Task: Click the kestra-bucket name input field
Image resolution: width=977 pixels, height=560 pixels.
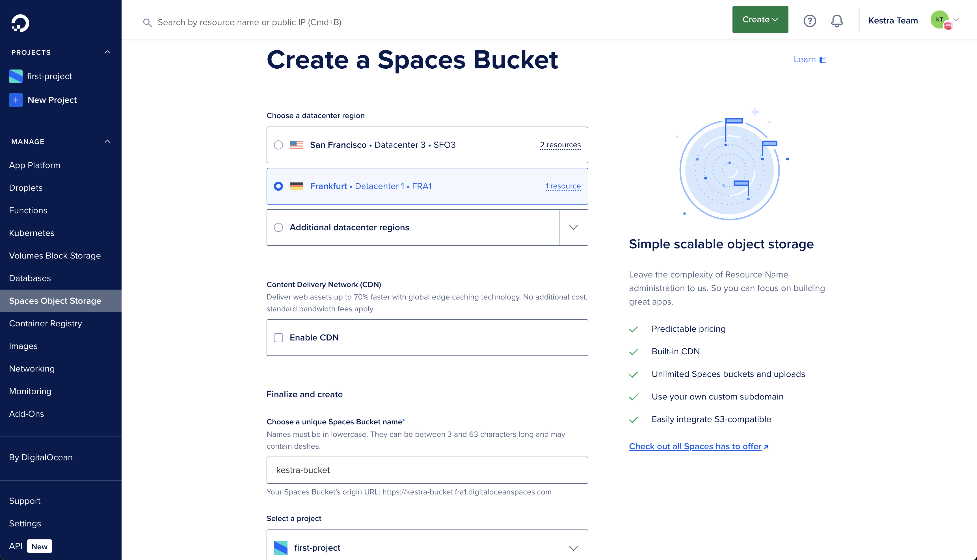Action: (427, 470)
